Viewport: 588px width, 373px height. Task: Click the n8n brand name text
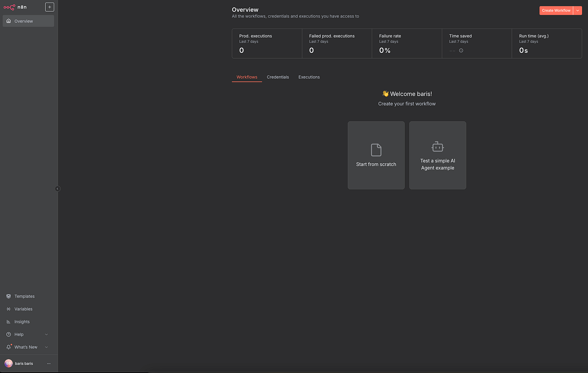click(22, 7)
